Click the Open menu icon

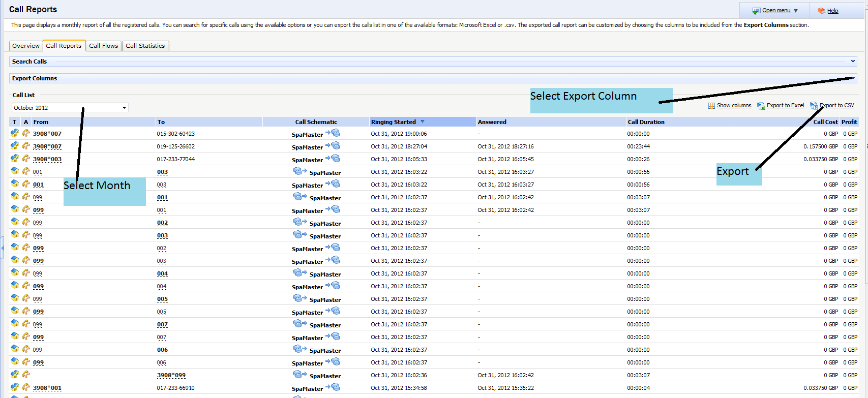point(757,11)
